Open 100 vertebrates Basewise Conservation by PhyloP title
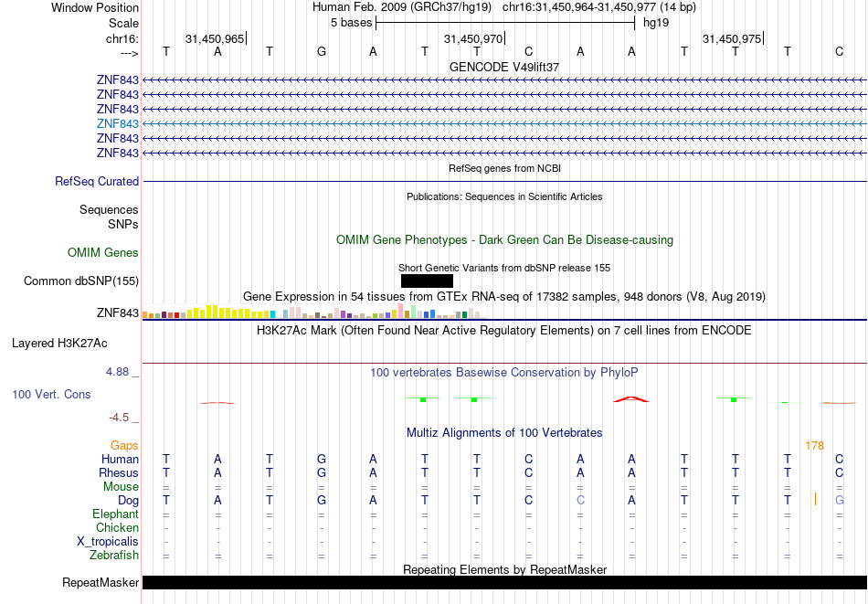This screenshot has width=868, height=604. click(504, 373)
